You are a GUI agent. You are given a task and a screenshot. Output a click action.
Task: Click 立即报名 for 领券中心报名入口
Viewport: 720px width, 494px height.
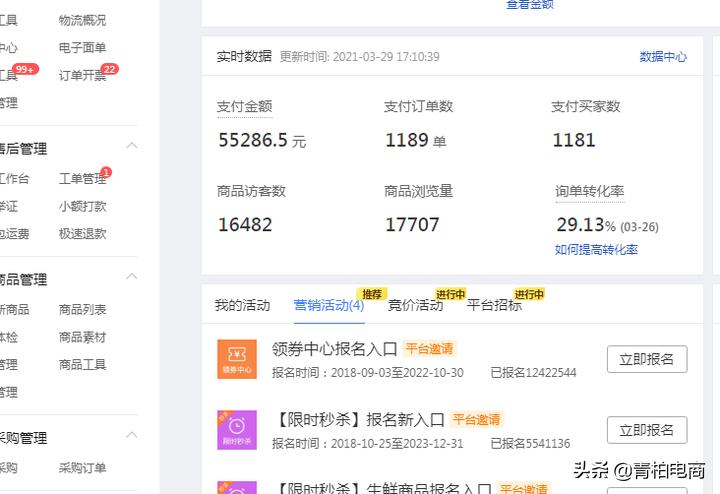(647, 359)
